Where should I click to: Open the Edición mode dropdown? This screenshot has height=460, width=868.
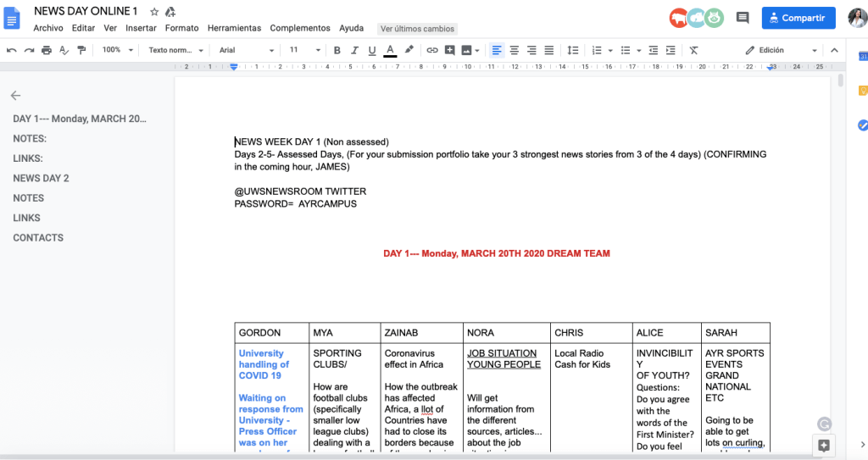pos(780,50)
